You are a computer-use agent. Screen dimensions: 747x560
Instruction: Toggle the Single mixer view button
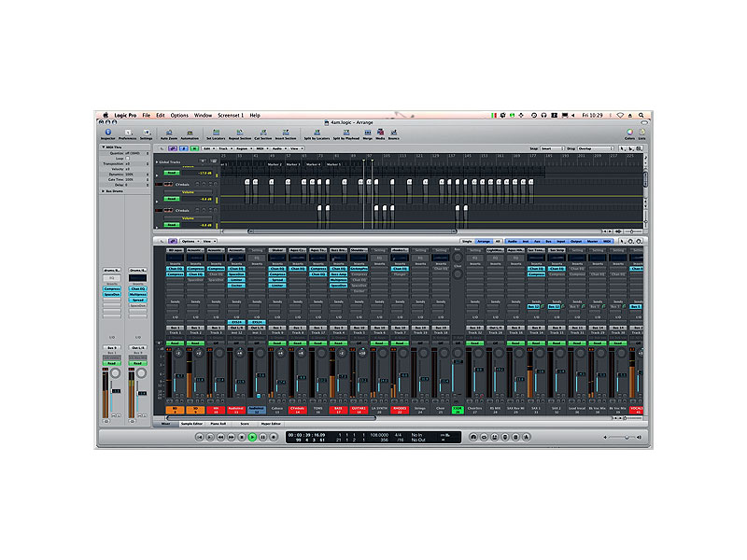click(x=467, y=242)
